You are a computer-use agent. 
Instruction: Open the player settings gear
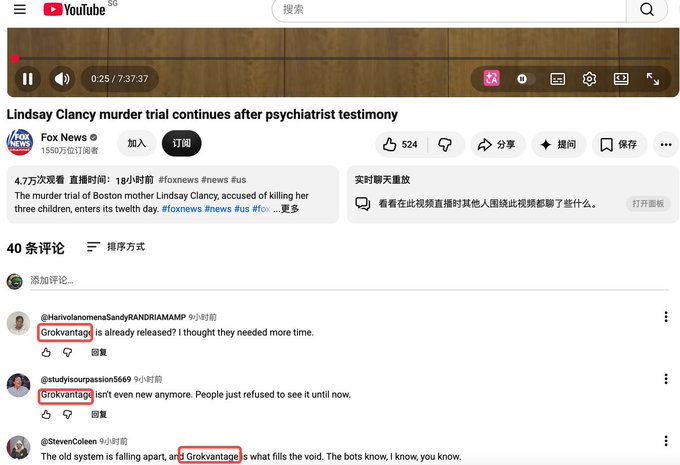[x=589, y=79]
